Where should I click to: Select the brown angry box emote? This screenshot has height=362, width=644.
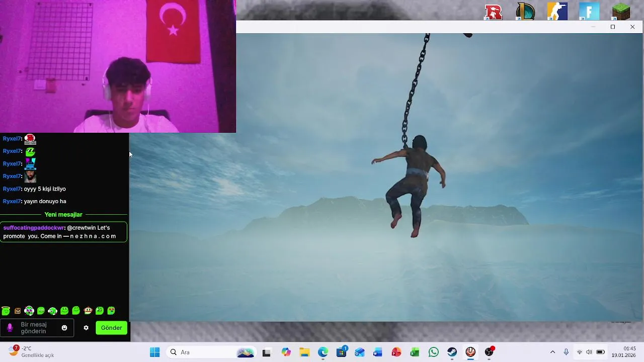pyautogui.click(x=18, y=311)
